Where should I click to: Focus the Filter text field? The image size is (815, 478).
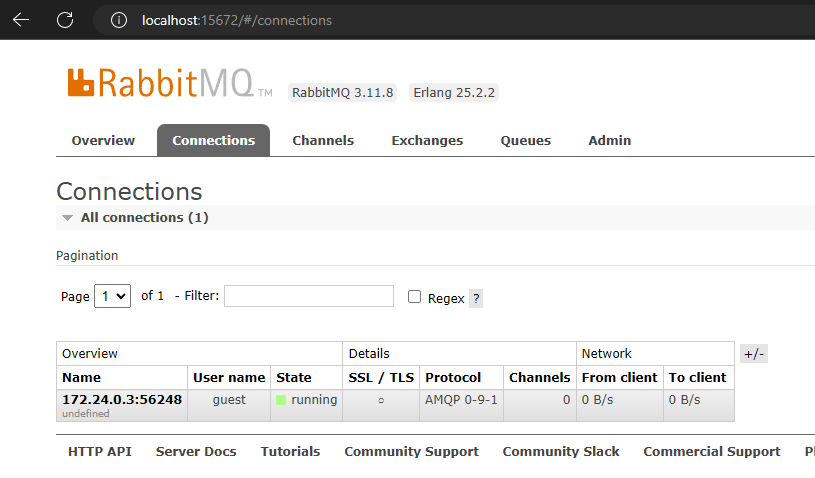(x=309, y=296)
